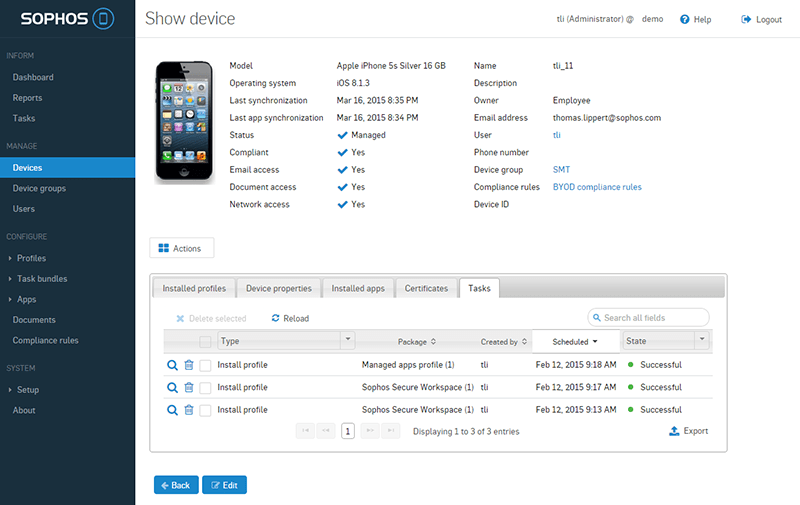
Task: Tick the checkbox for Managed apps profile row
Action: coord(205,365)
